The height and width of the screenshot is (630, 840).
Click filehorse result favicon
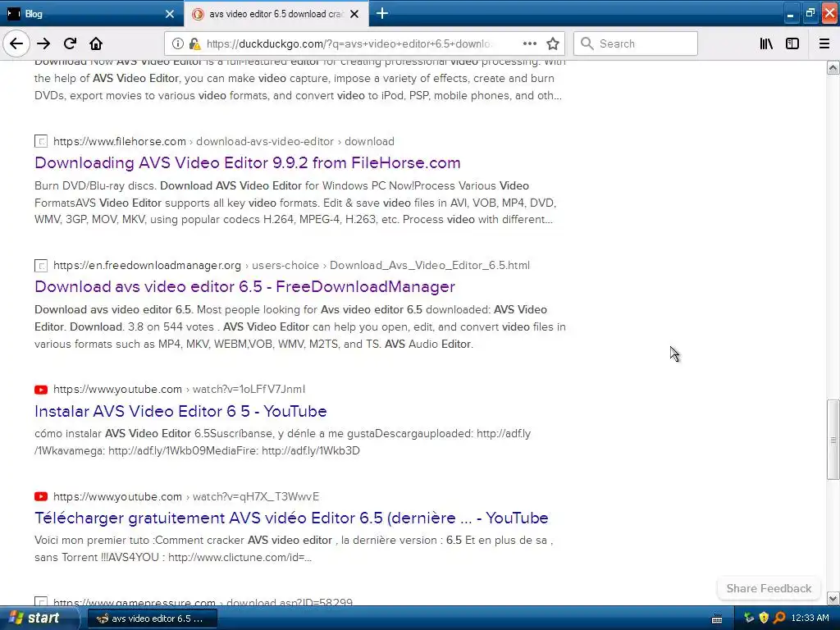coord(41,141)
